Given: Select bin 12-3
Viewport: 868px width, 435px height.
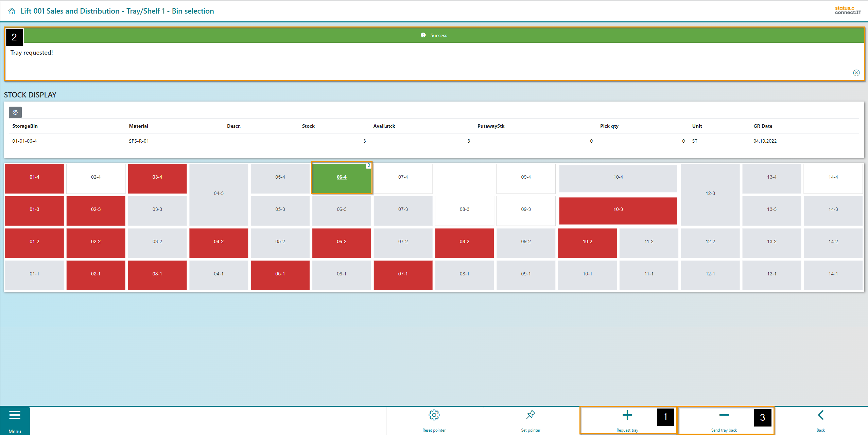Looking at the screenshot, I should click(710, 194).
